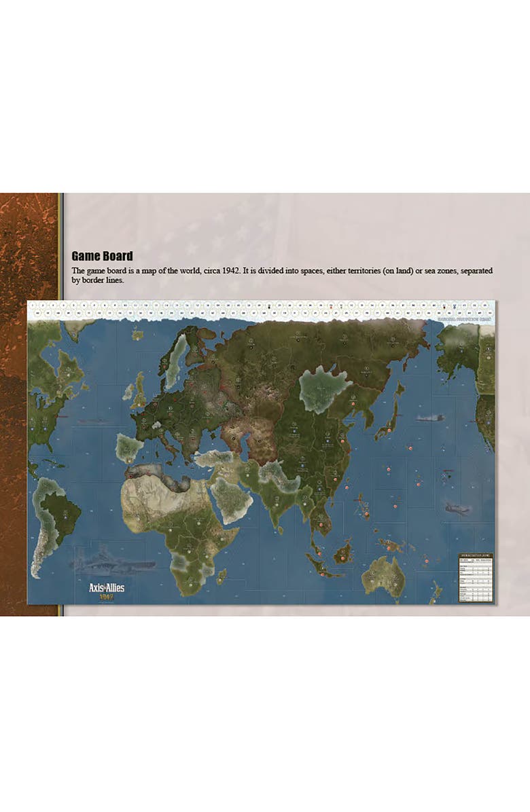
Task: Click the submarine illustration in the North Pacific
Action: 431,418
